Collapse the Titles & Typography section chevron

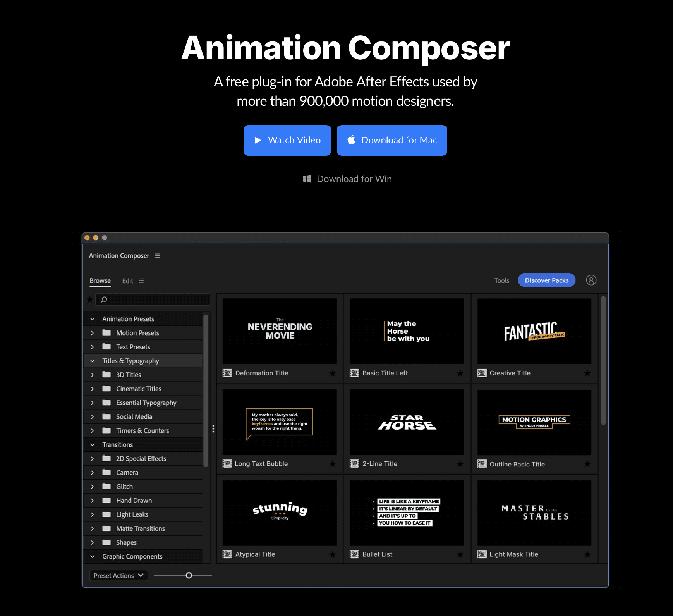pyautogui.click(x=93, y=361)
